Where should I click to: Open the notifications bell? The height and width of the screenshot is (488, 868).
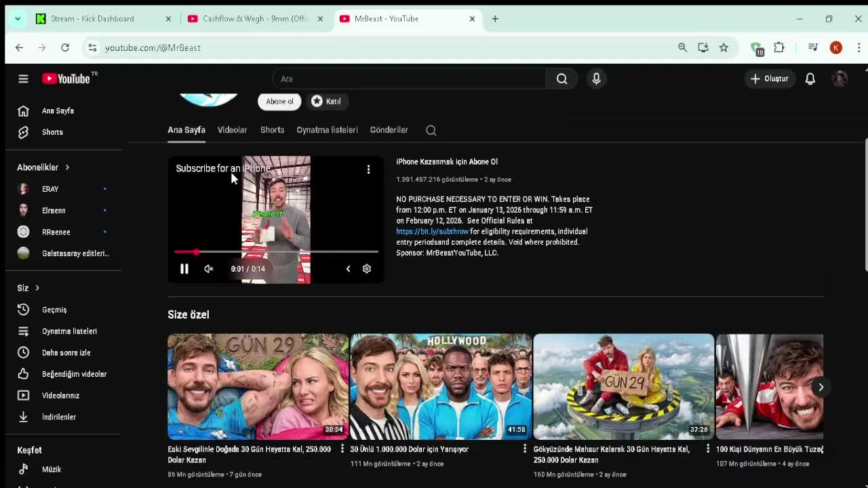[810, 79]
